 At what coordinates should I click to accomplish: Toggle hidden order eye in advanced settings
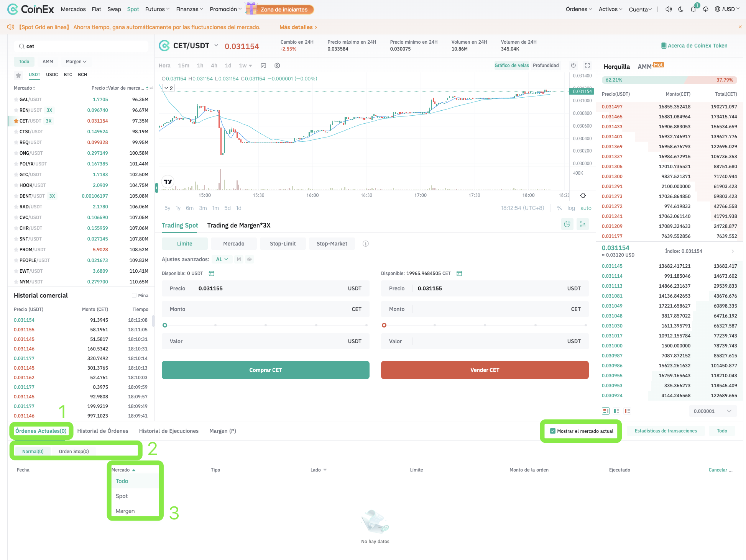pos(250,259)
